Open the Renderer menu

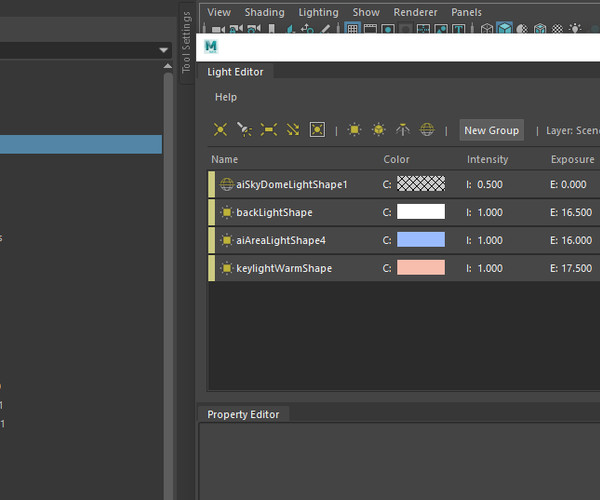coord(415,12)
